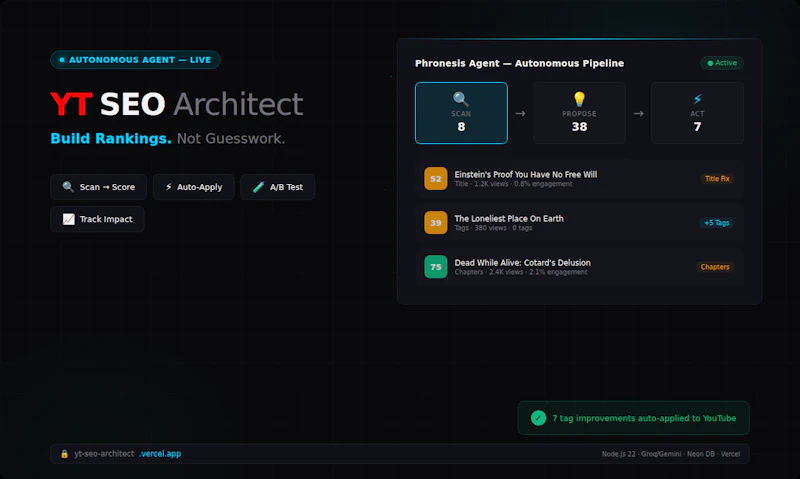
Task: Click the Active status badge
Action: (722, 63)
